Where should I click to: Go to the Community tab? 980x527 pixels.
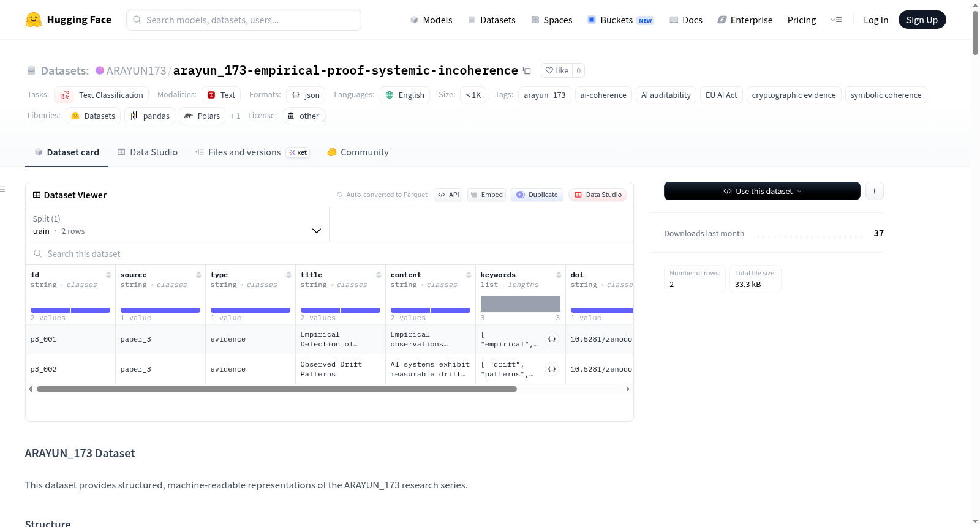pos(358,152)
